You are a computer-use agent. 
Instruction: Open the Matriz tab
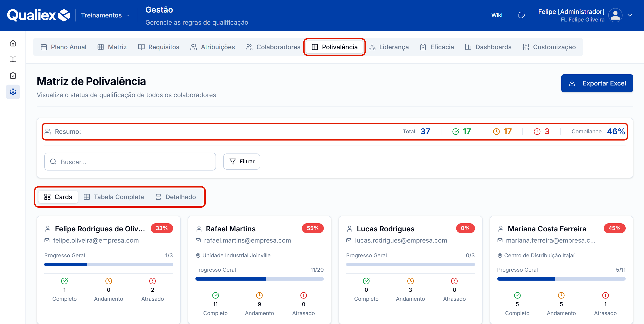point(112,47)
